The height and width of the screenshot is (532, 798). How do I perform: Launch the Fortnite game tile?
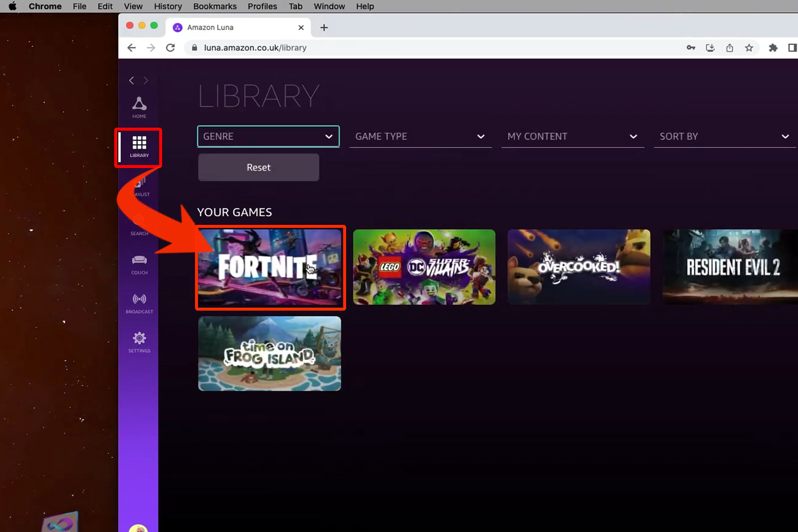coord(270,267)
